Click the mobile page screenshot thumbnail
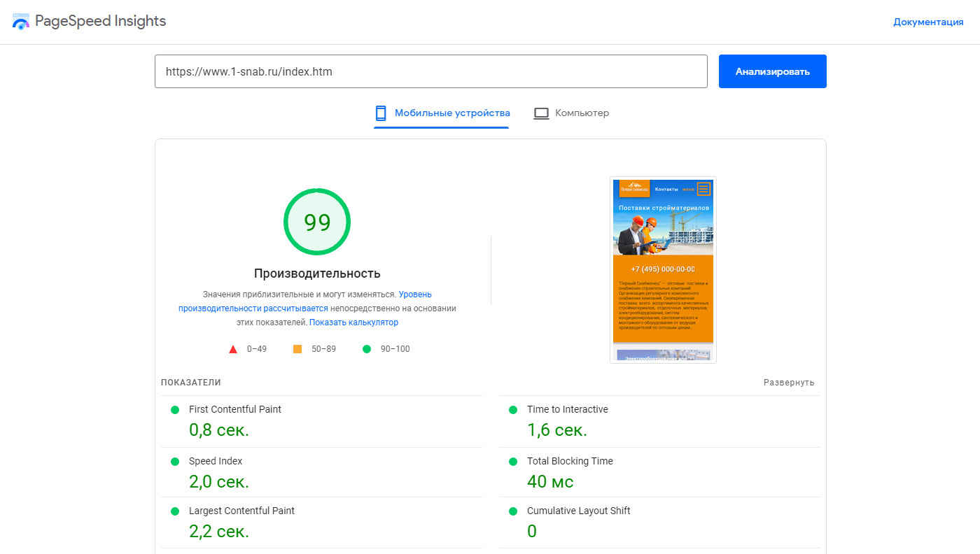Viewport: 980px width, 554px height. pos(663,269)
